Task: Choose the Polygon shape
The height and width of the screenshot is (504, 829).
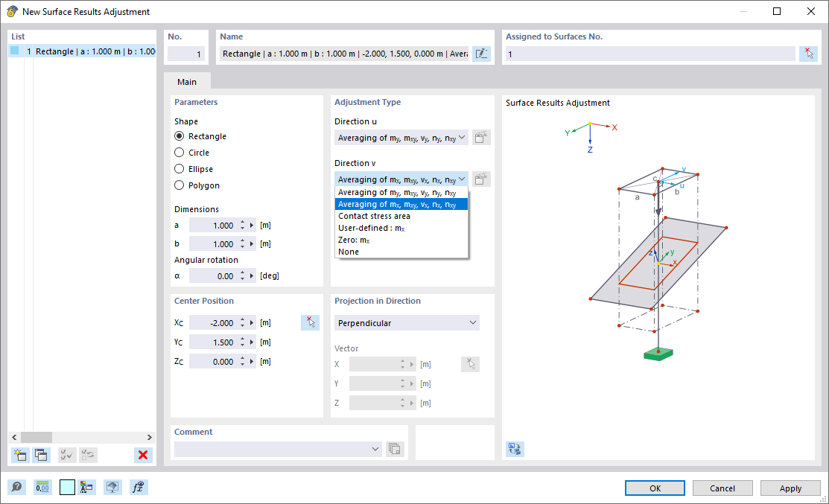Action: click(178, 185)
